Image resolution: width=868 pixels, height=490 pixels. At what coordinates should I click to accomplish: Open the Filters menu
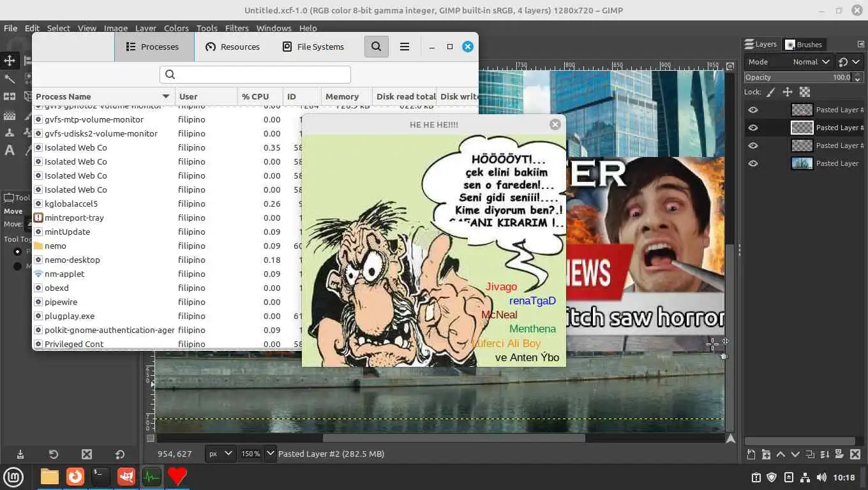pyautogui.click(x=237, y=28)
